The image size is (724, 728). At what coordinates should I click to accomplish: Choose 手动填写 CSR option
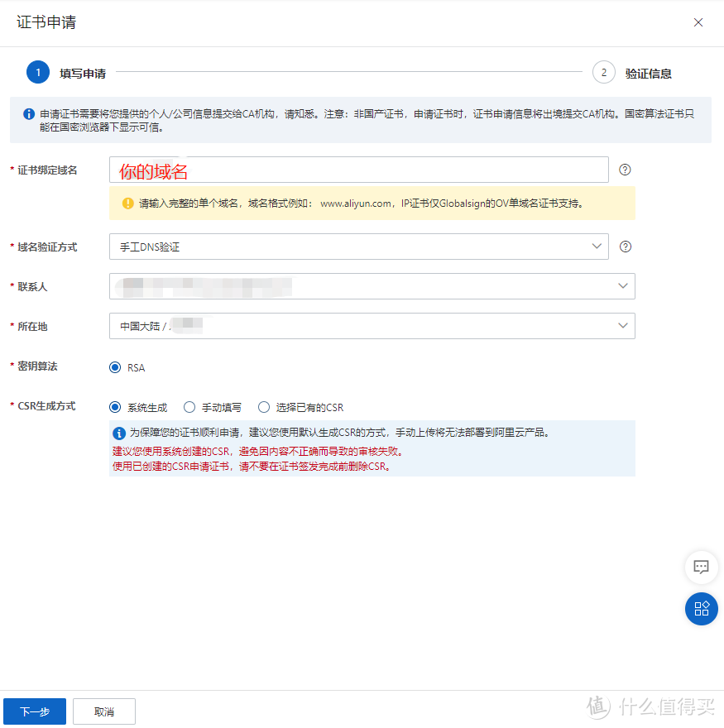click(x=188, y=407)
